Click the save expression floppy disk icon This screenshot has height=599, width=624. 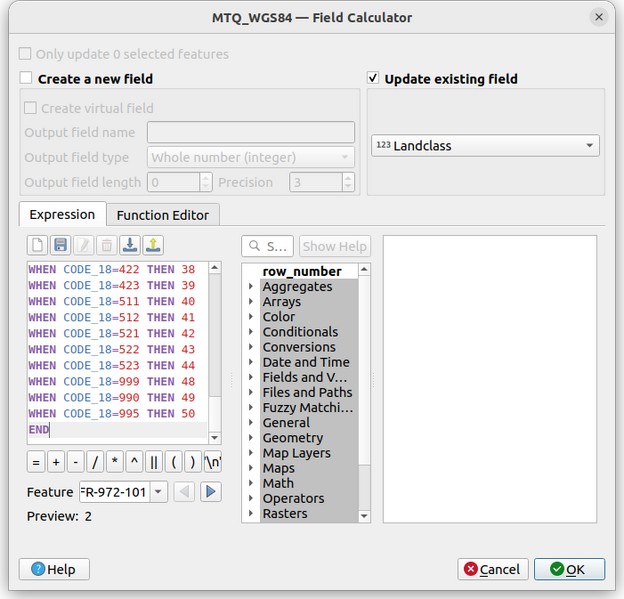click(x=60, y=245)
